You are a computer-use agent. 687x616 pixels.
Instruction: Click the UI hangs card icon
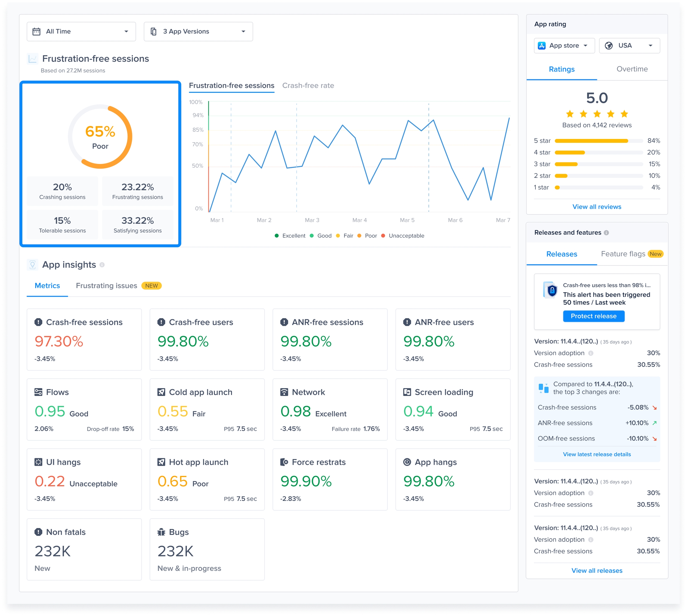pyautogui.click(x=38, y=462)
